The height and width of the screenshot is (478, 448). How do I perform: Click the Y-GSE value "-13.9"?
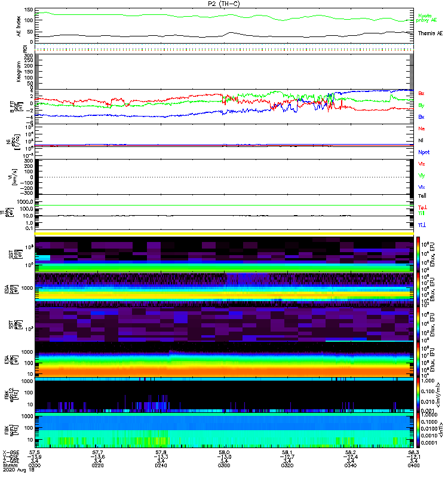click(x=35, y=456)
